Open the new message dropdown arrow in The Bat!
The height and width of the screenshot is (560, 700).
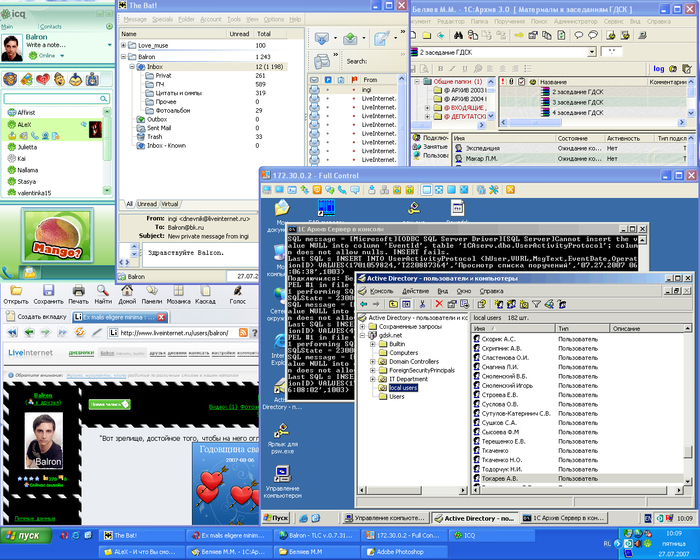click(x=396, y=38)
